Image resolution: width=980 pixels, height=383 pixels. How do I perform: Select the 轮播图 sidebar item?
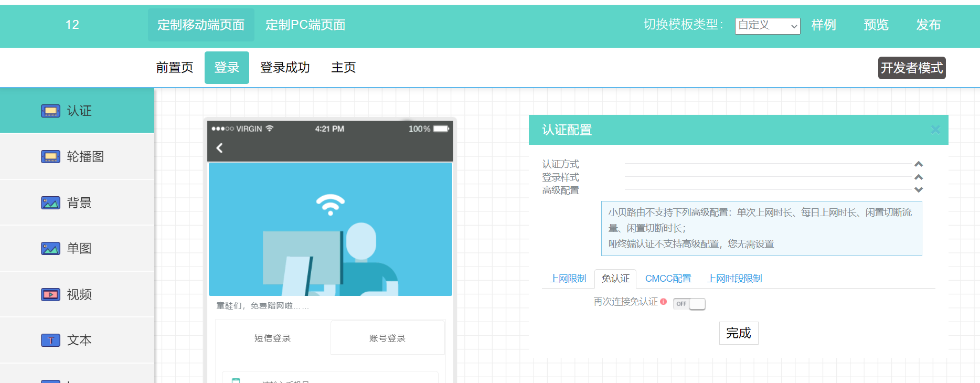coord(77,157)
